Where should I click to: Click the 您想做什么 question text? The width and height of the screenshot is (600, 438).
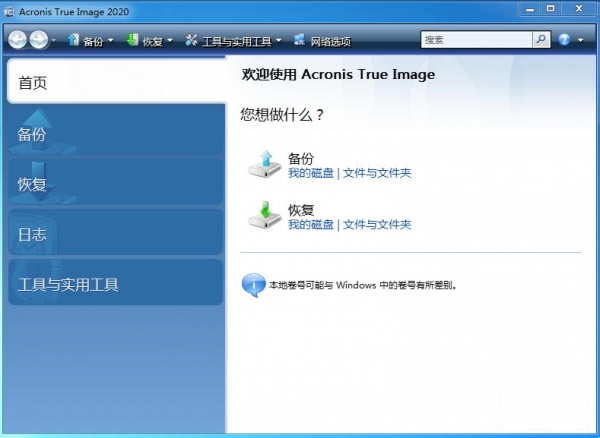(x=282, y=114)
